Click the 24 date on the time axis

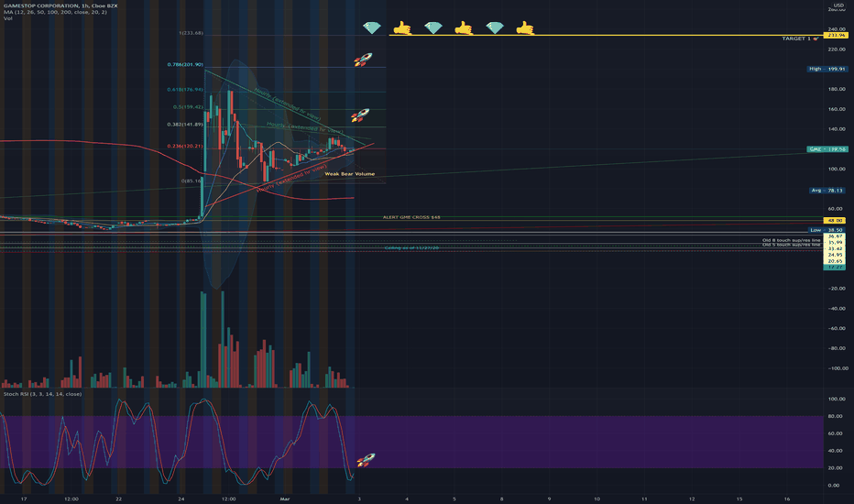pos(181,499)
